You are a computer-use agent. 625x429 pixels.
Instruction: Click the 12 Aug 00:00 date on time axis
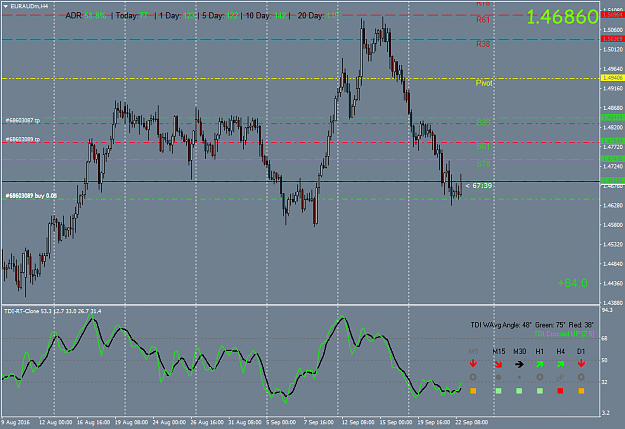pos(55,422)
